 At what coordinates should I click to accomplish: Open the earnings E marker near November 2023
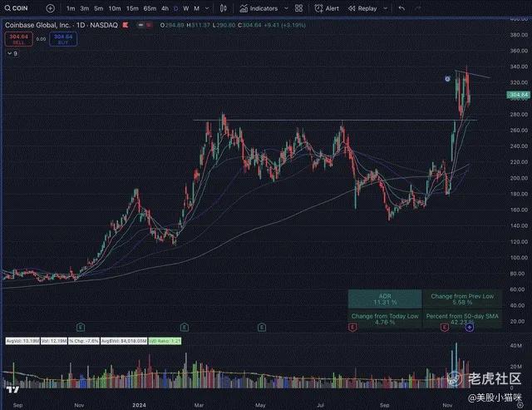81,327
